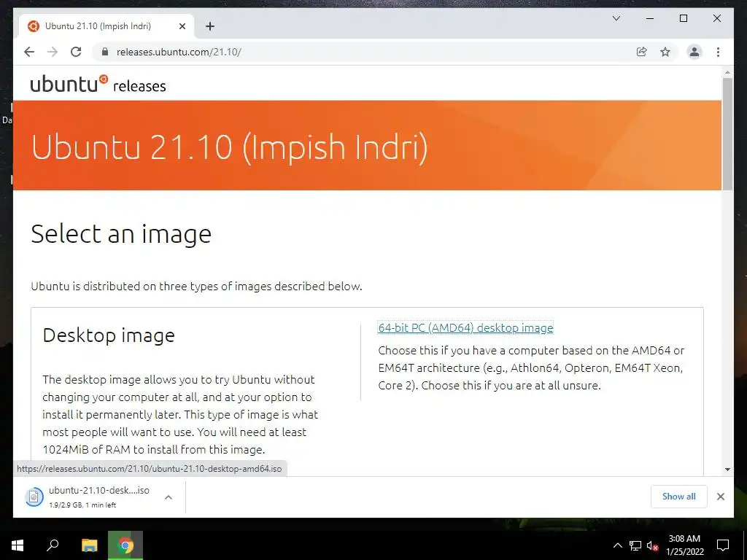Reload the Ubuntu releases page

(76, 52)
